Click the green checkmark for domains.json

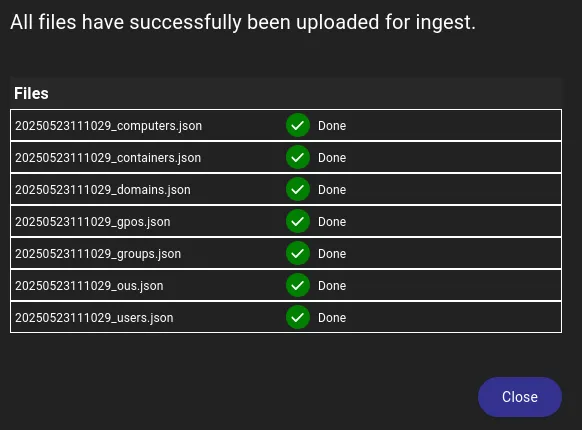tap(298, 189)
